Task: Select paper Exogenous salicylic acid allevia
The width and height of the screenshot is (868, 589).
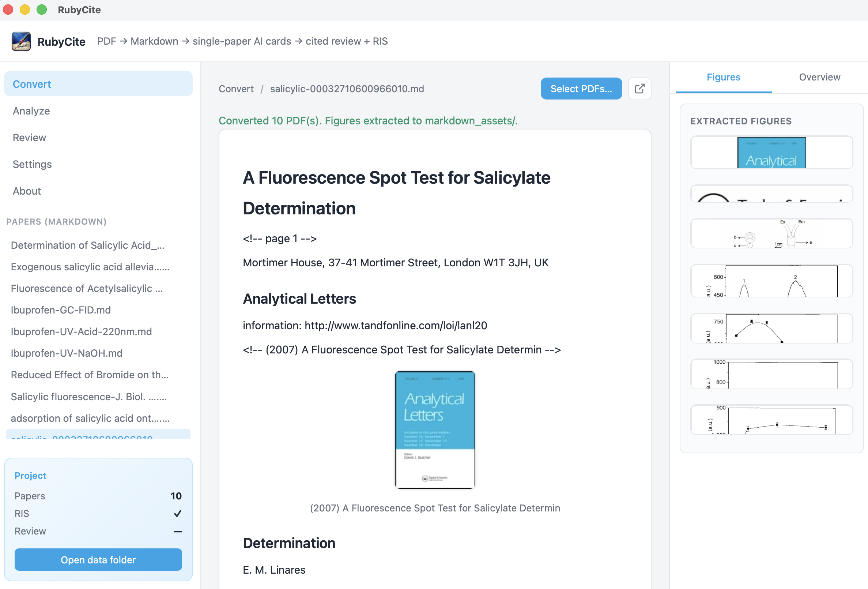Action: (98, 266)
